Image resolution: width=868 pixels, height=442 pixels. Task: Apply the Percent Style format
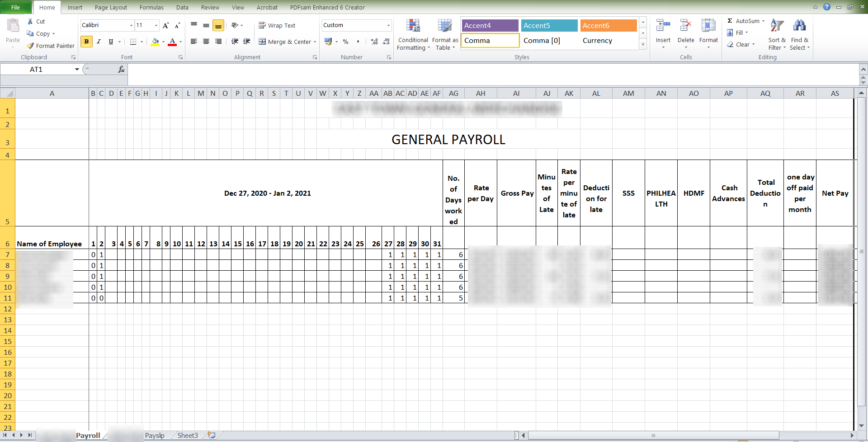(346, 42)
